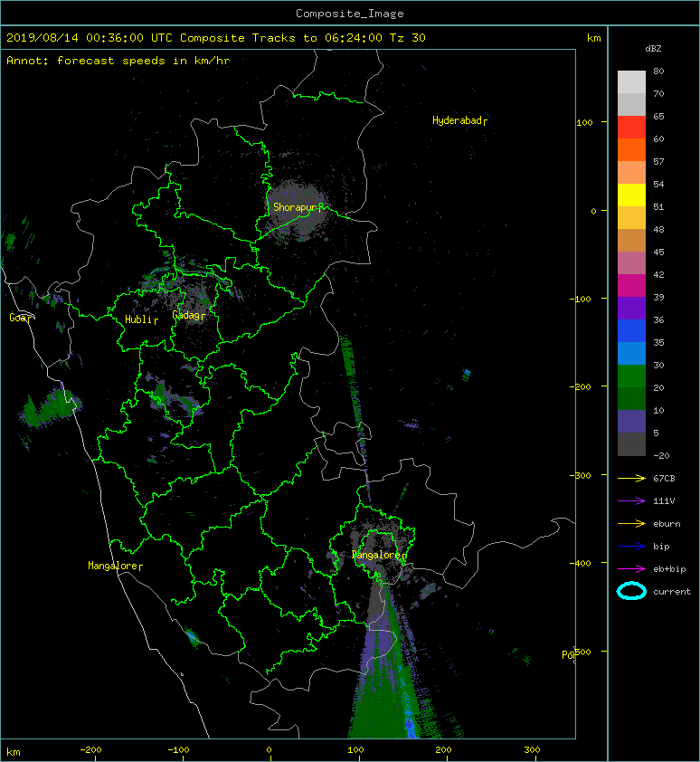The width and height of the screenshot is (700, 762).
Task: Click the cyan current ellipse legend icon
Action: 631,591
